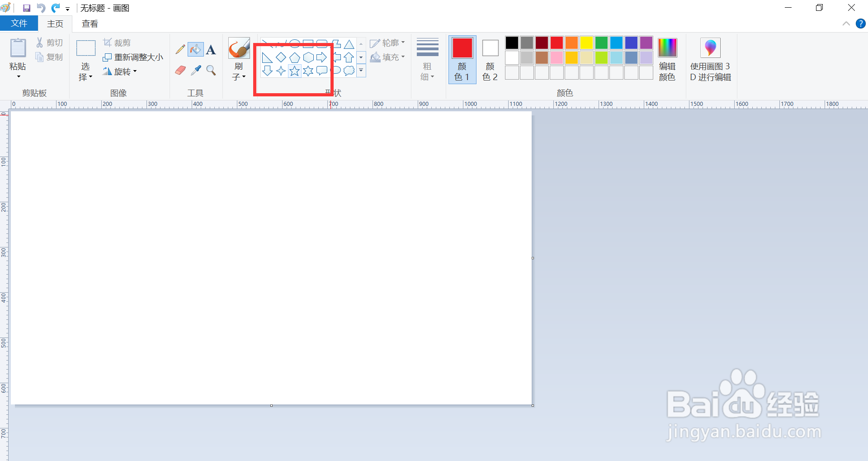Screen dimensions: 868x461
Task: Pick the green color swatch
Action: [601, 43]
